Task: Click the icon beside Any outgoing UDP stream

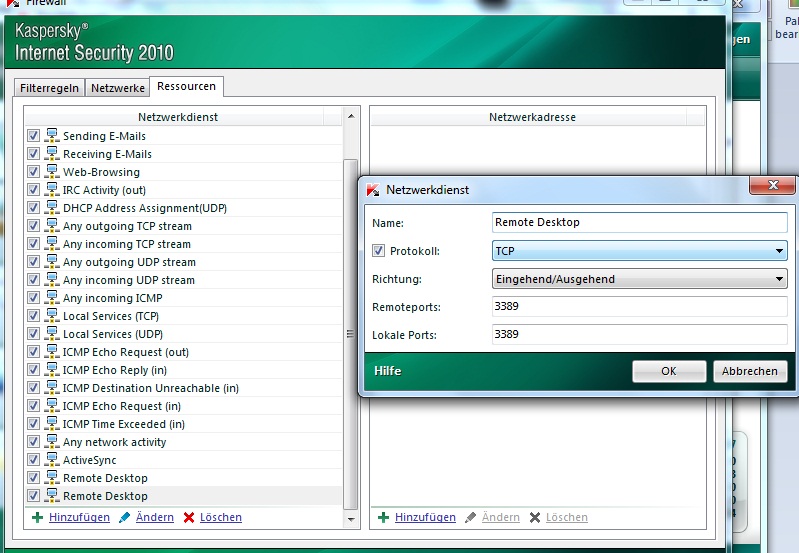Action: [52, 261]
